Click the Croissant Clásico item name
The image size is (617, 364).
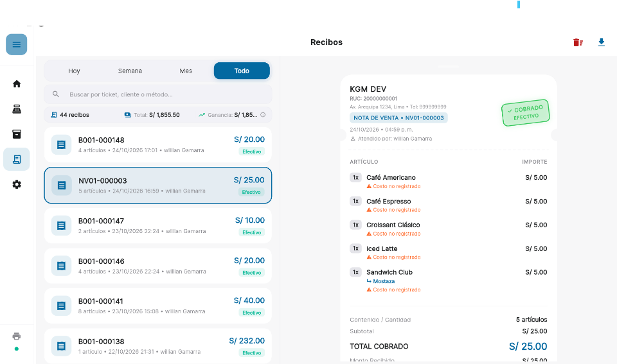[x=393, y=225]
